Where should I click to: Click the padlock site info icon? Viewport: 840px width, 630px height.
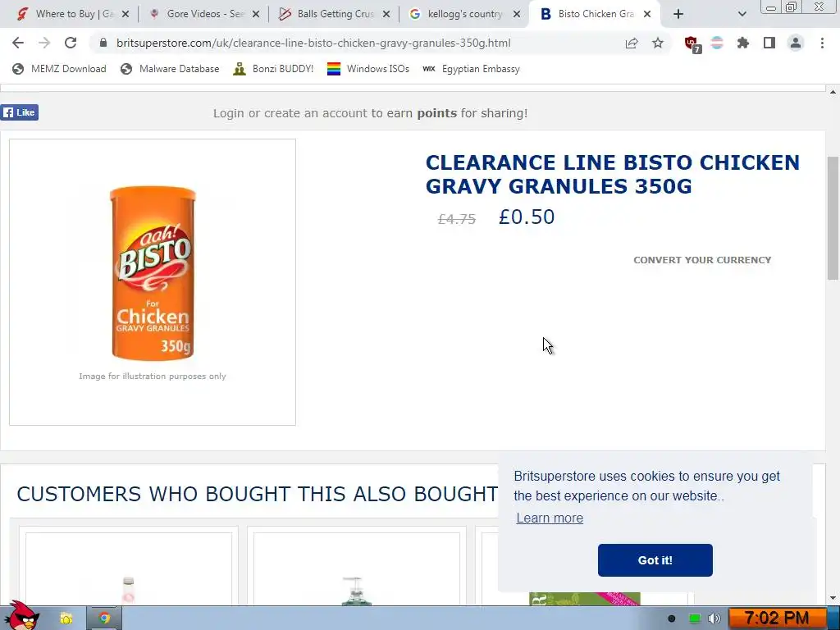pyautogui.click(x=103, y=43)
